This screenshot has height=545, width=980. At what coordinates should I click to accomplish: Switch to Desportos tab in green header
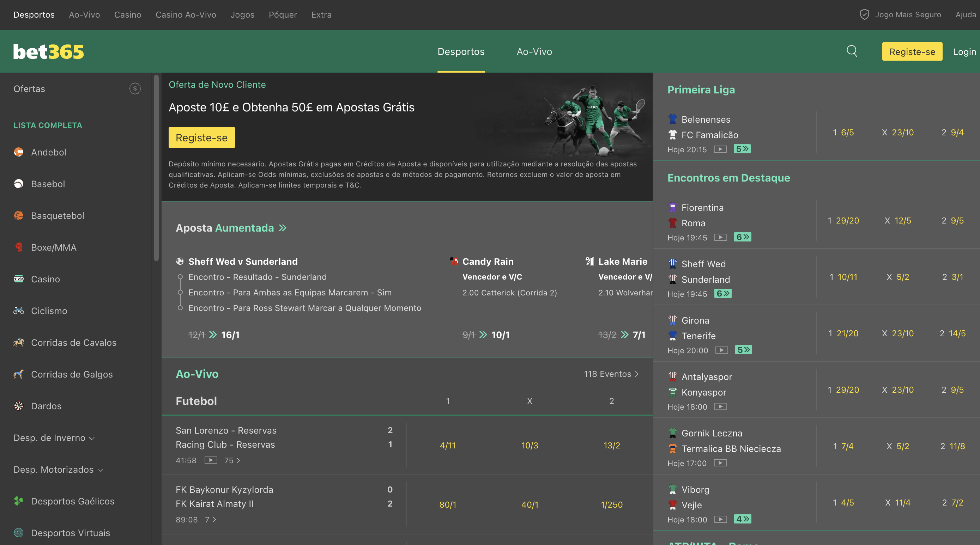pyautogui.click(x=461, y=51)
